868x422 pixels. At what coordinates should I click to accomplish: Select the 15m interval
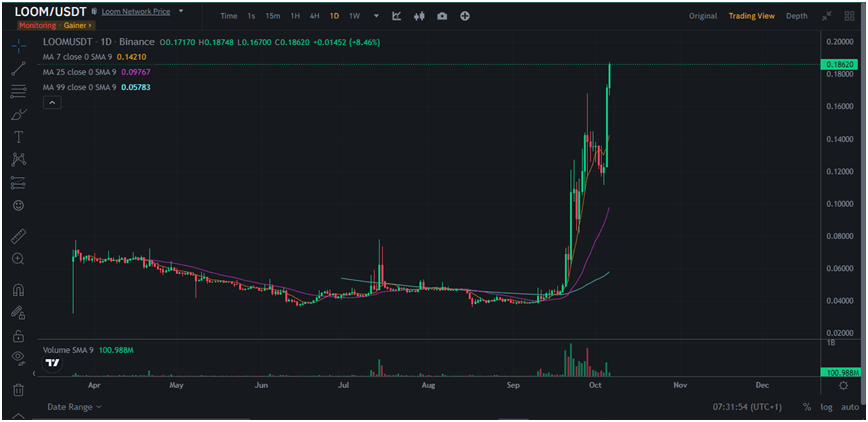coord(272,16)
